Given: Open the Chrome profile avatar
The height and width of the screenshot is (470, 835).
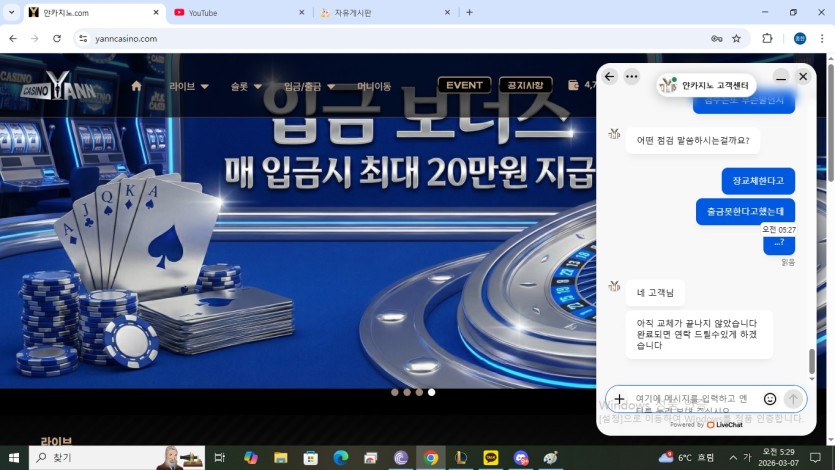Looking at the screenshot, I should click(800, 38).
